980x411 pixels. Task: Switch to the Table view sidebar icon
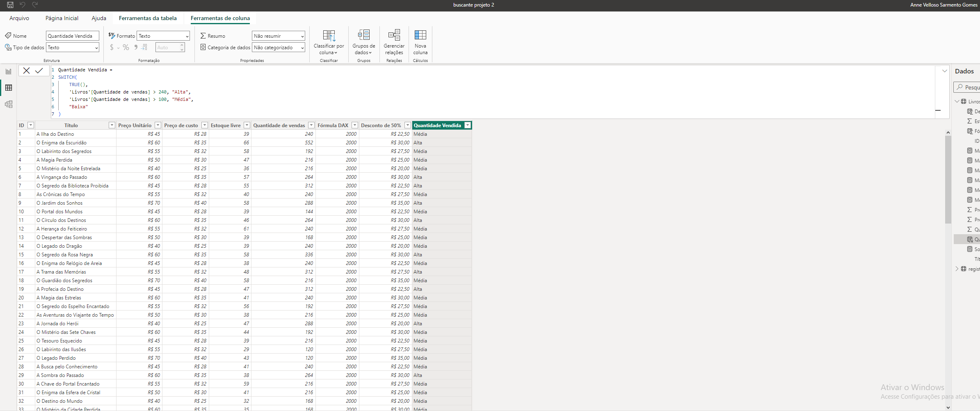pyautogui.click(x=9, y=88)
